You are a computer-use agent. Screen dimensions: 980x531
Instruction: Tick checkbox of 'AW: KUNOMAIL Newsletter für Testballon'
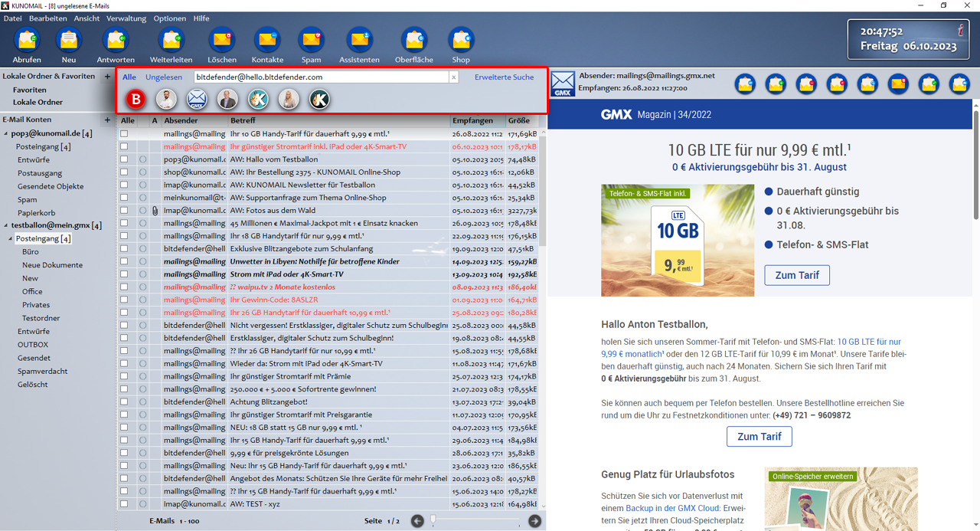[124, 185]
